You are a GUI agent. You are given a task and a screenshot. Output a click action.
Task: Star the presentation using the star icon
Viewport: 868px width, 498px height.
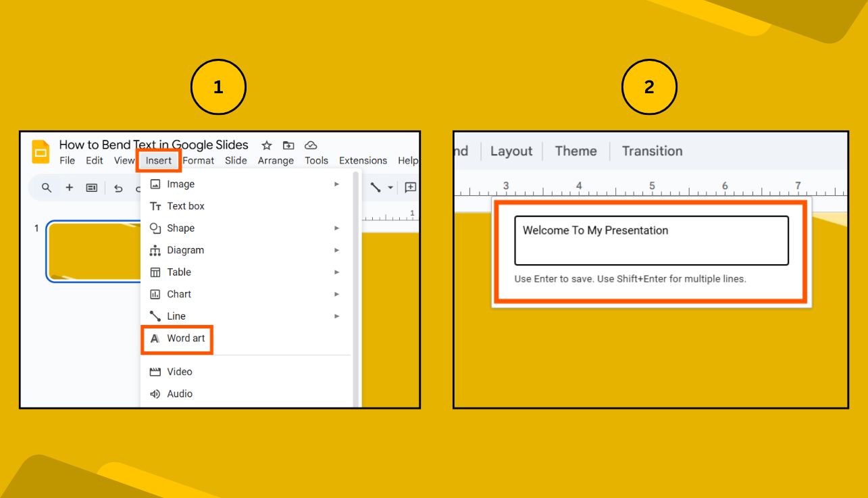pyautogui.click(x=266, y=145)
